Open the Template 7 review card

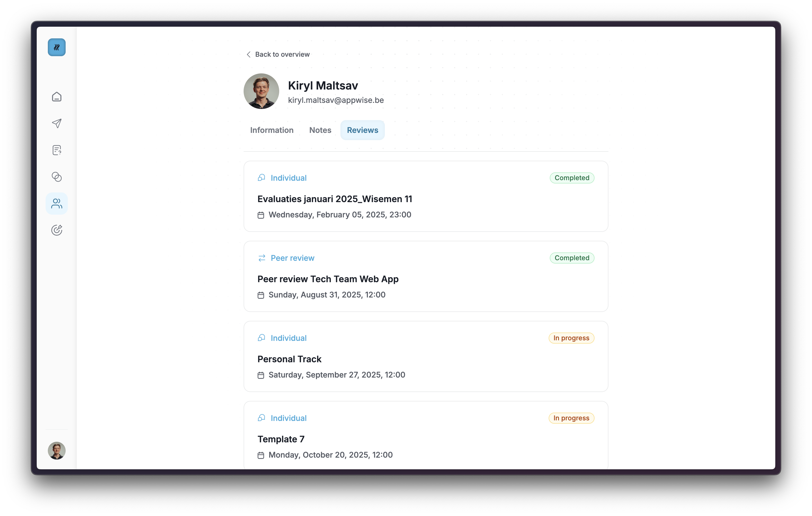(x=281, y=439)
